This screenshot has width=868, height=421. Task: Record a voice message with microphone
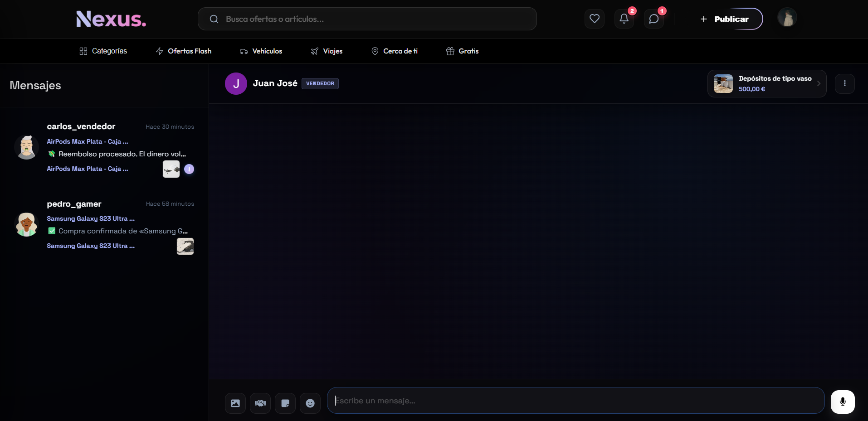coord(843,402)
